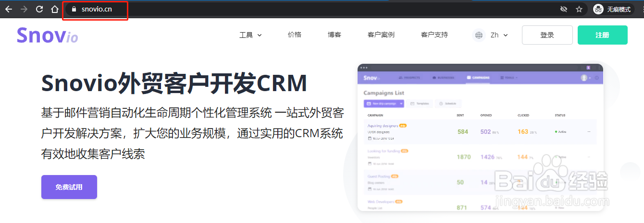644x223 pixels.
Task: Expand the 工具 tools dropdown menu
Action: click(x=250, y=35)
